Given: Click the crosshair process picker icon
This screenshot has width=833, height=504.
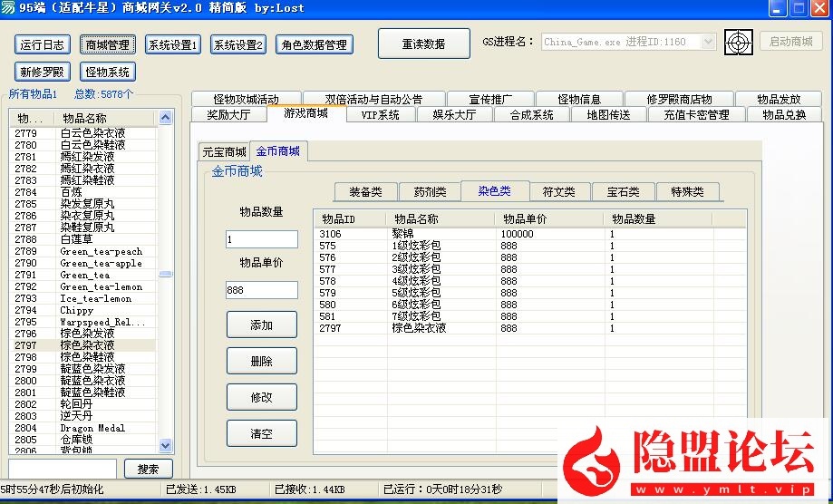Looking at the screenshot, I should pyautogui.click(x=740, y=43).
